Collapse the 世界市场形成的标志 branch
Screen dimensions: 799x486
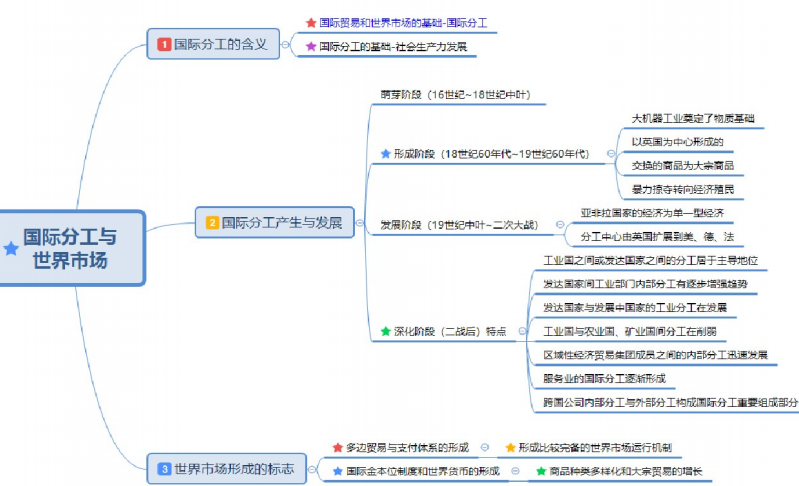pyautogui.click(x=312, y=469)
